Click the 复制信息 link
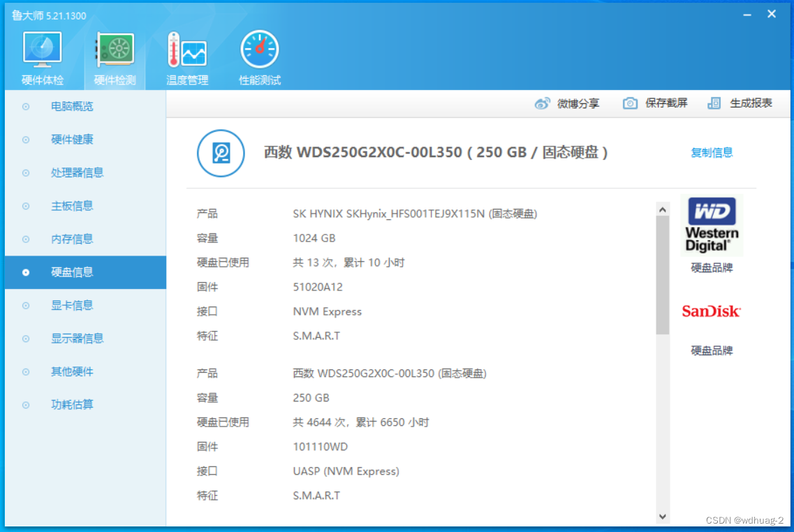This screenshot has height=532, width=794. coord(712,152)
